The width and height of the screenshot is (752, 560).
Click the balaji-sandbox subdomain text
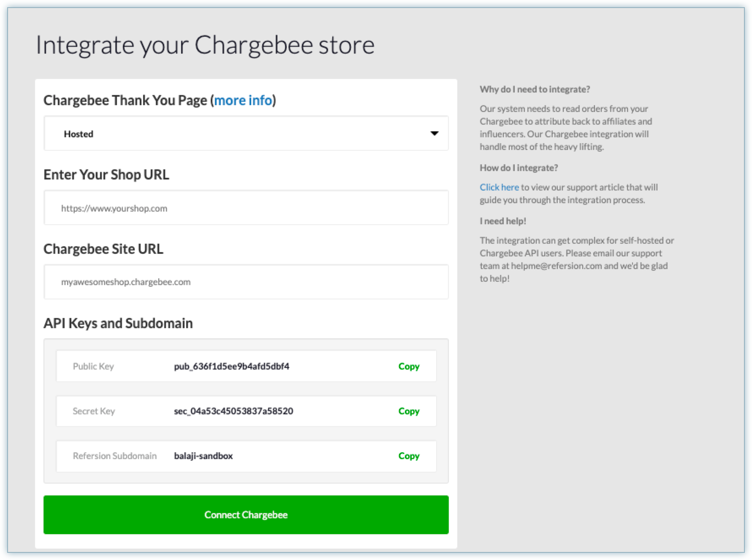(x=203, y=456)
